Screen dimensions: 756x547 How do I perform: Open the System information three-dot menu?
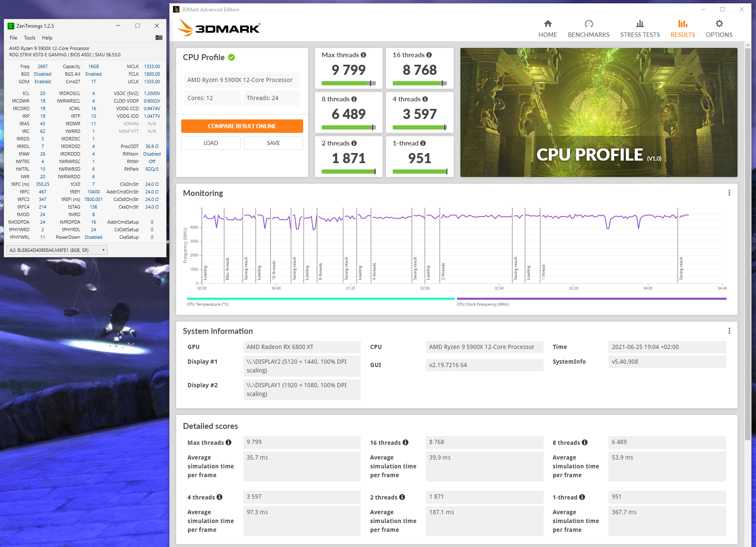click(x=729, y=331)
